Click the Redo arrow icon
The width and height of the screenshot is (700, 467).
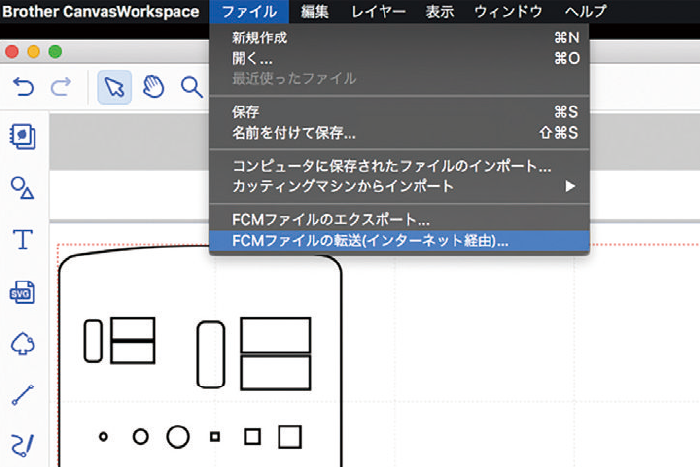point(61,87)
